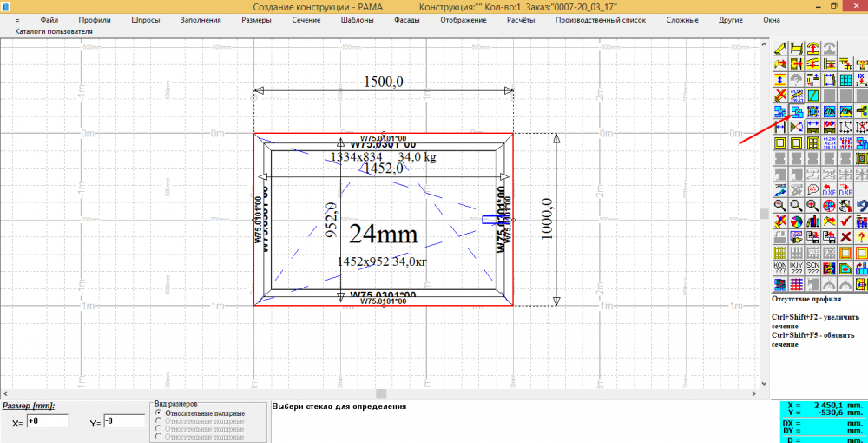868x443 pixels.
Task: Open the Шпросы menu
Action: pos(146,20)
